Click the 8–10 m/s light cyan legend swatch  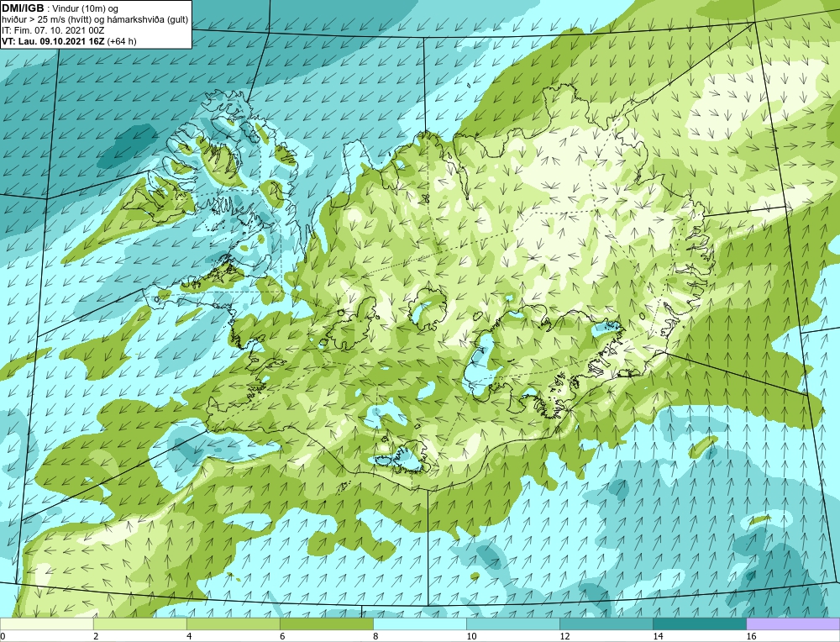click(x=419, y=624)
